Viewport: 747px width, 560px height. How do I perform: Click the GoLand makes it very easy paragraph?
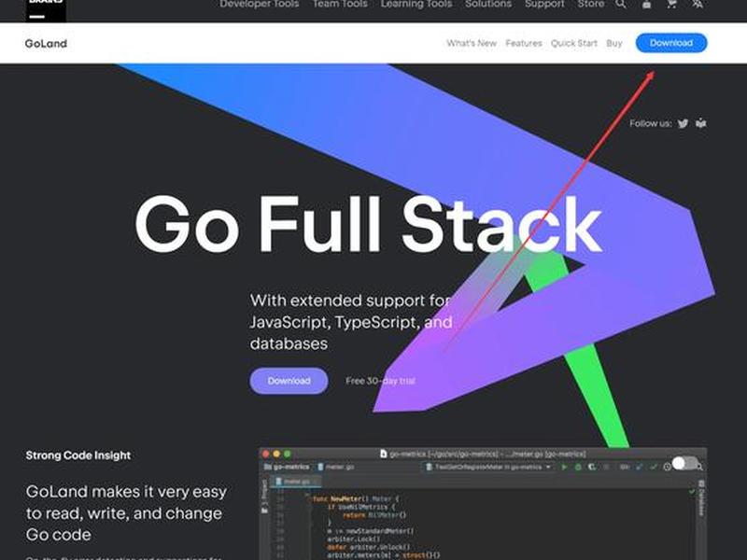point(126,512)
